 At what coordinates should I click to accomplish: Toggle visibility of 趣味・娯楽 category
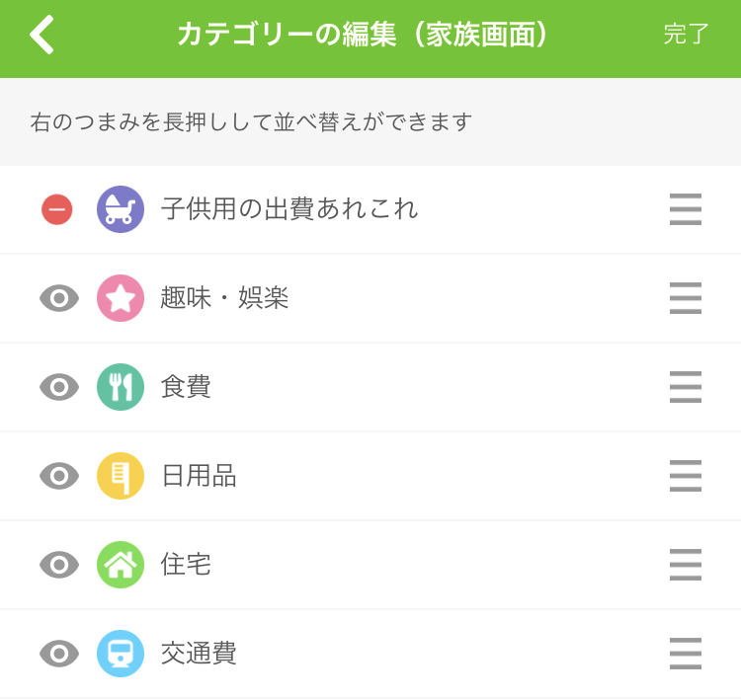[59, 298]
